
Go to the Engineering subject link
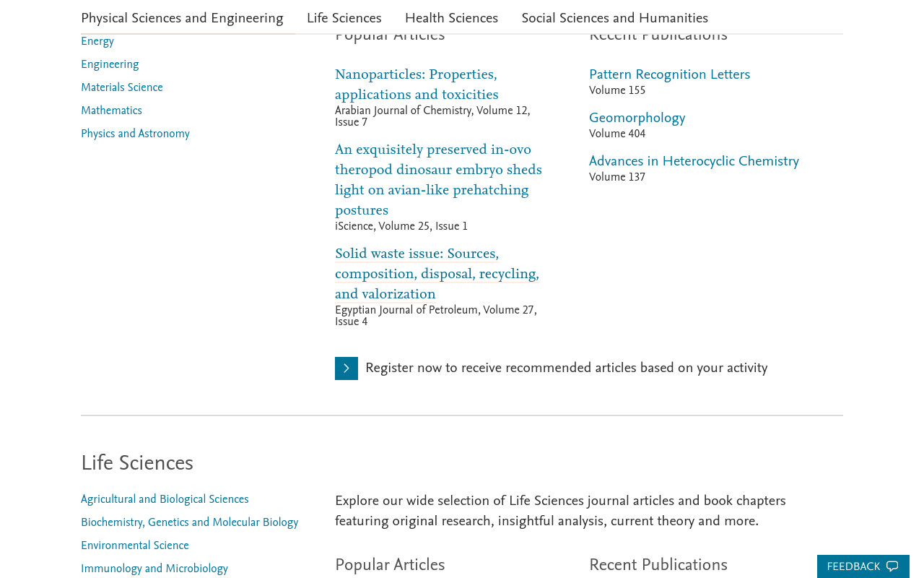click(110, 65)
